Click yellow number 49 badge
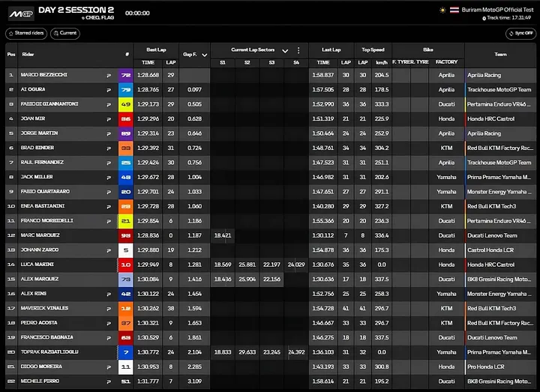The image size is (540, 392). coord(126,104)
